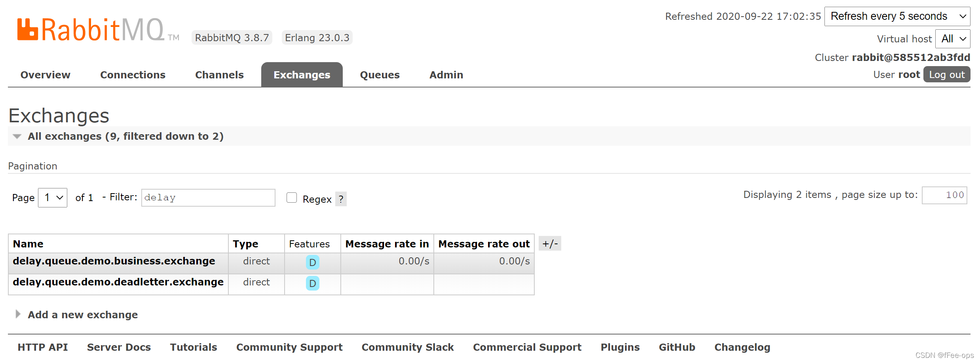Focus the Filter field containing delay
The width and height of the screenshot is (980, 363).
tap(208, 198)
